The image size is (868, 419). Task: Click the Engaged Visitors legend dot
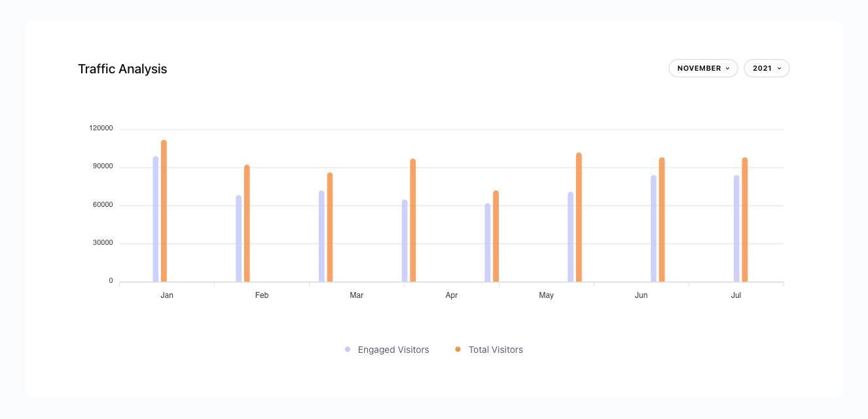(347, 349)
